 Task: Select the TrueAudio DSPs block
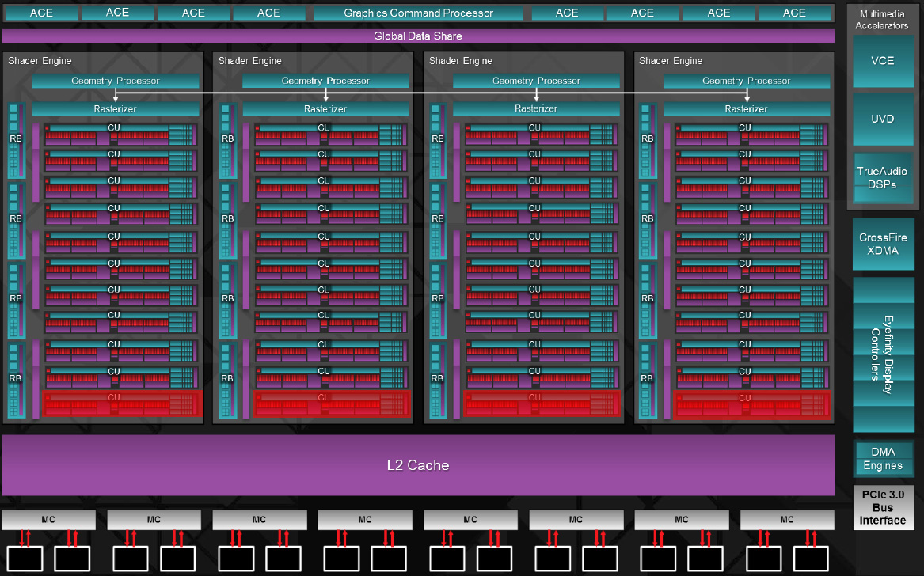click(x=882, y=178)
